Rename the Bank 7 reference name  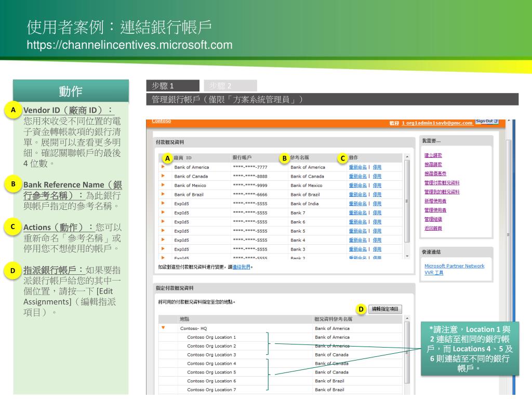point(357,212)
